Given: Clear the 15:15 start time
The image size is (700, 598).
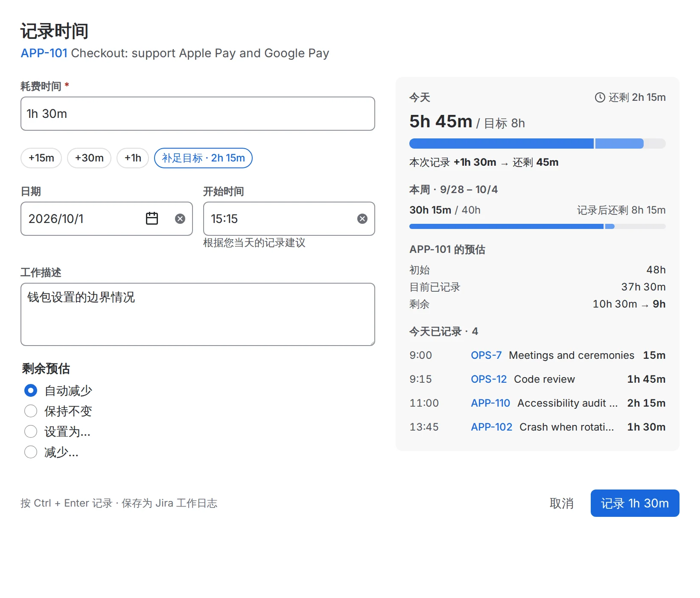Looking at the screenshot, I should 362,219.
